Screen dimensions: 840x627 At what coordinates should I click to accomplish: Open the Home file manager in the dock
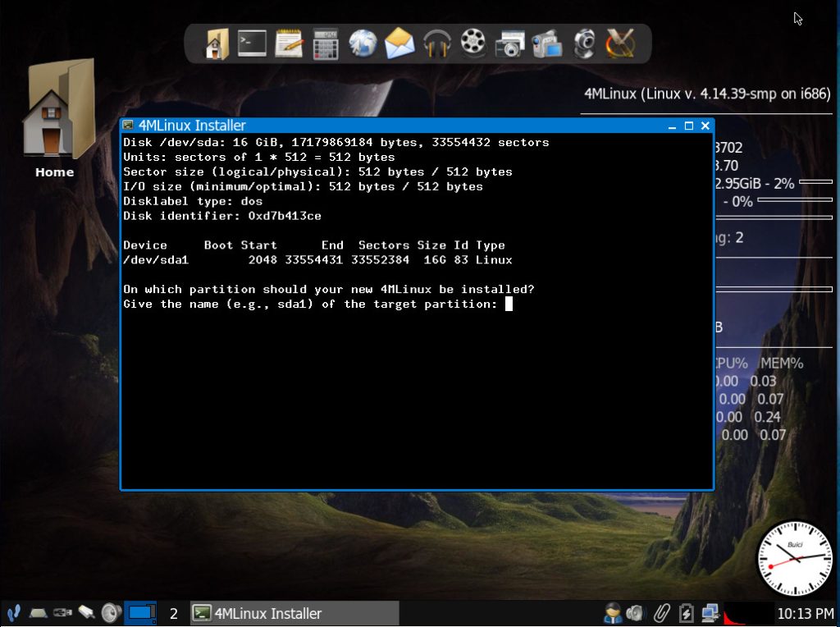pos(217,43)
